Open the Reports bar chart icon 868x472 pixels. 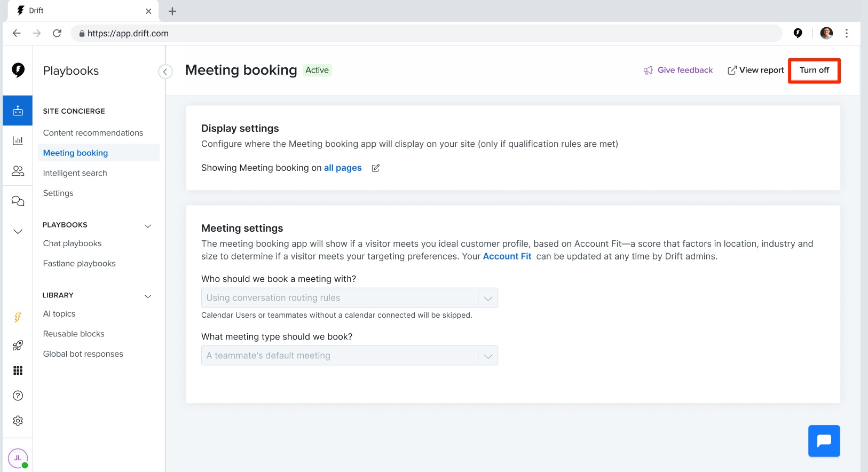pos(18,140)
